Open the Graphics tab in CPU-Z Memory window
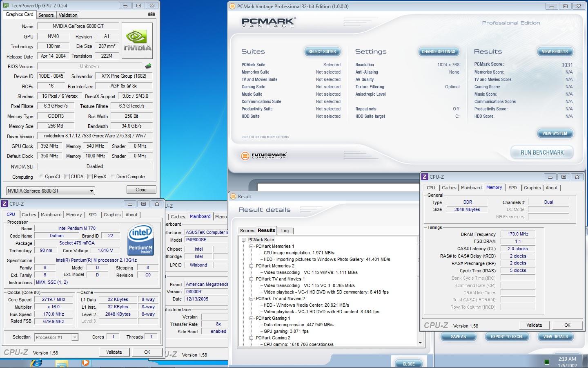The width and height of the screenshot is (588, 368). [532, 188]
